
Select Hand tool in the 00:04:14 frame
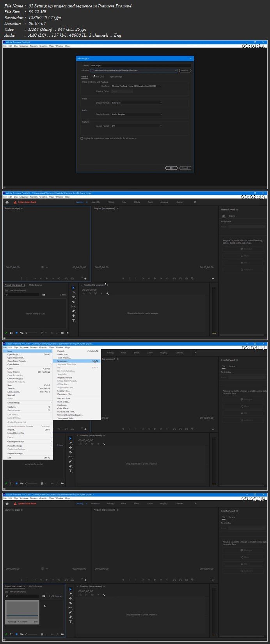[71, 466]
